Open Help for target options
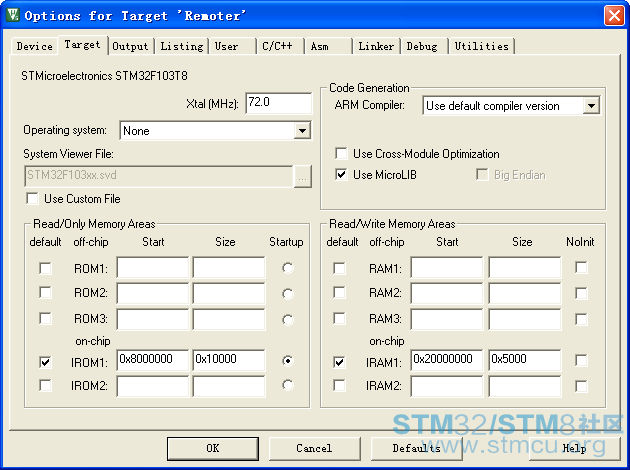The width and height of the screenshot is (630, 470). pos(575,448)
